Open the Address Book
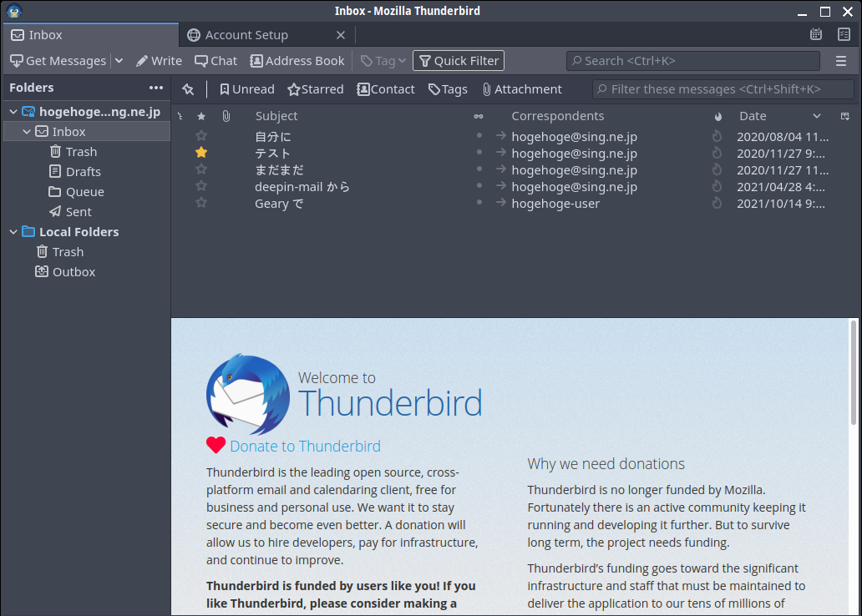Screen dimensions: 862x616 (x=297, y=61)
